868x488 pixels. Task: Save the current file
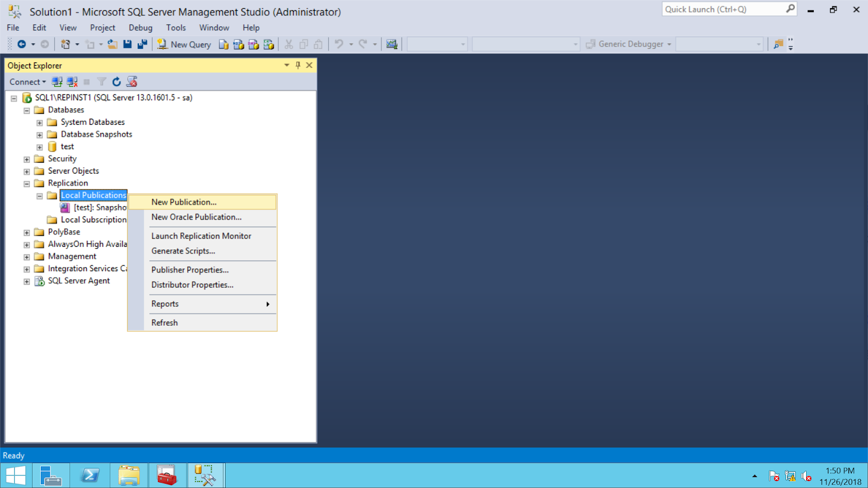click(127, 44)
